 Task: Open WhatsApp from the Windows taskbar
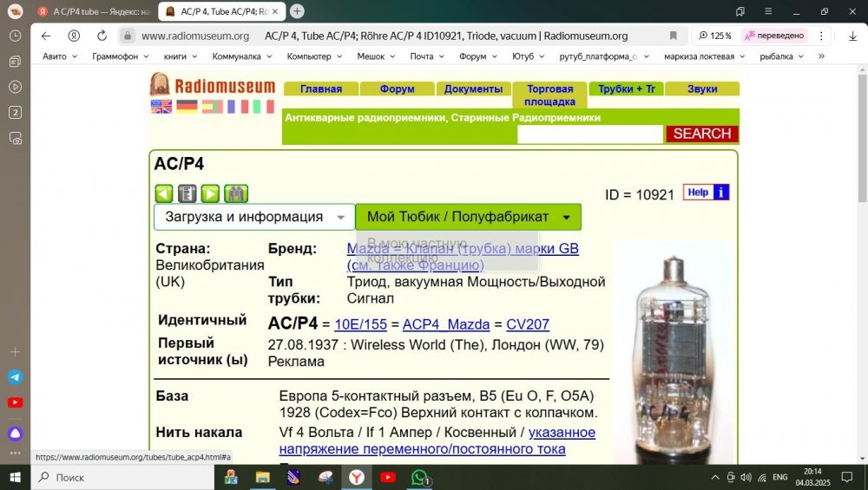[x=420, y=477]
